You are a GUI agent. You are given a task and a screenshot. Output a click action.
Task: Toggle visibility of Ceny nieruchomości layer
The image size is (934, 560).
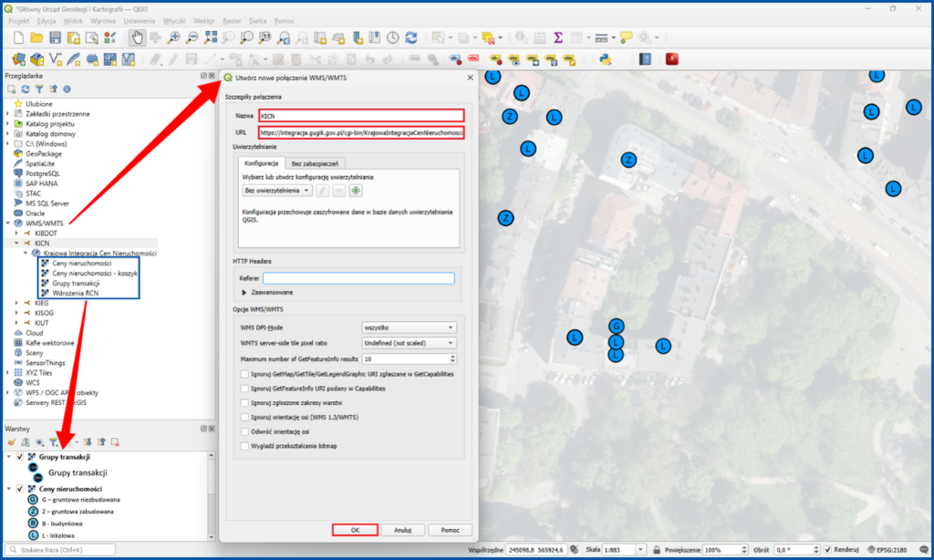(20, 489)
